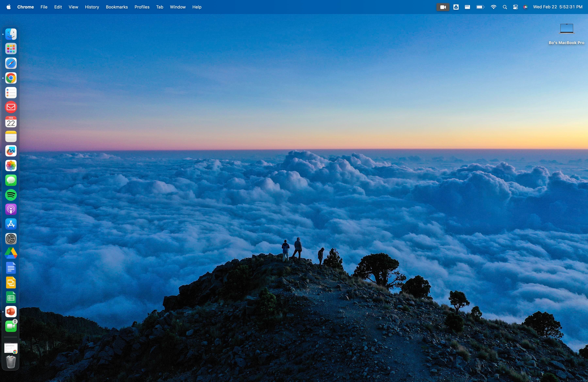Select Bo's MacBook Pro desktop icon
The image size is (588, 382).
point(566,29)
